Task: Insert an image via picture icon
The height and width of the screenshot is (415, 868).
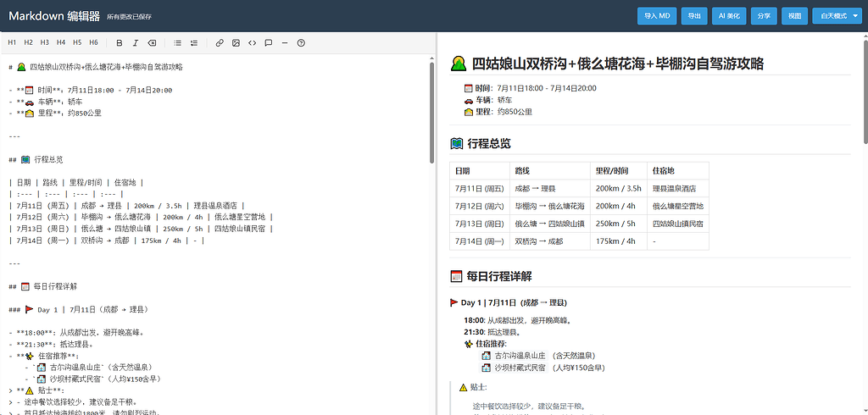Action: (x=236, y=42)
